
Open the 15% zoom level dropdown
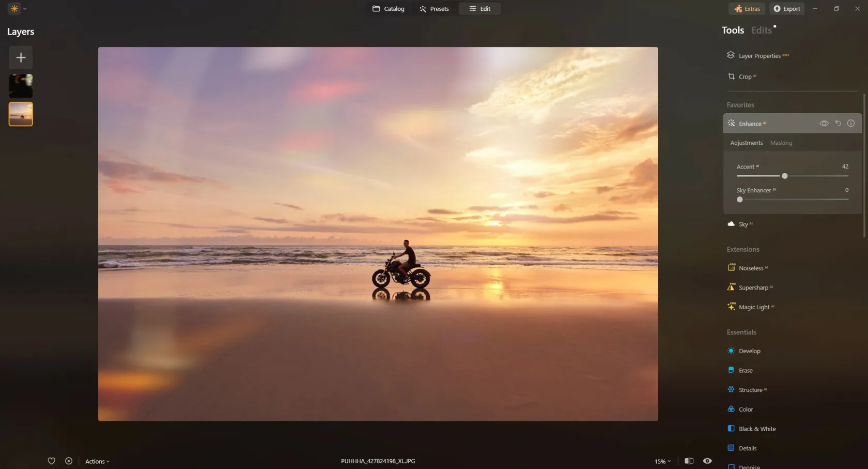pos(662,461)
